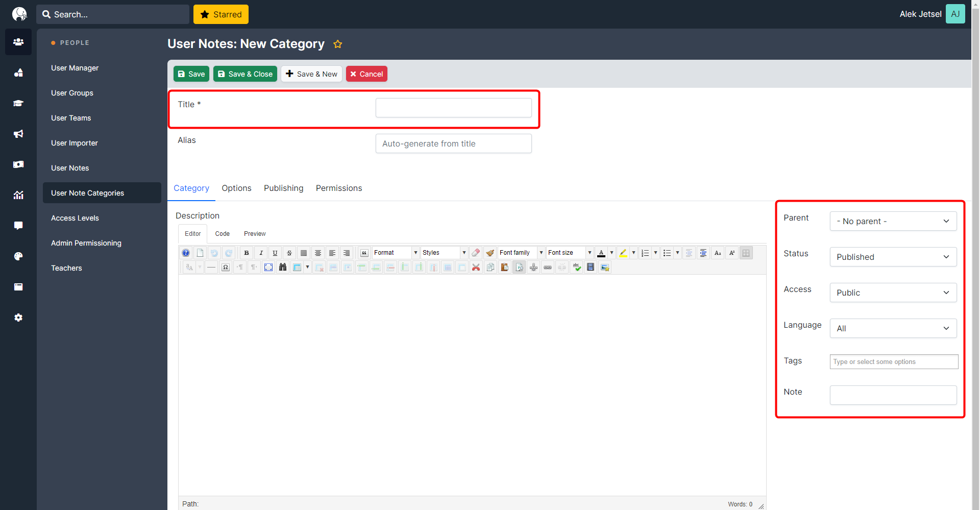Open User Notes in the sidebar
The image size is (980, 510).
[x=70, y=168]
